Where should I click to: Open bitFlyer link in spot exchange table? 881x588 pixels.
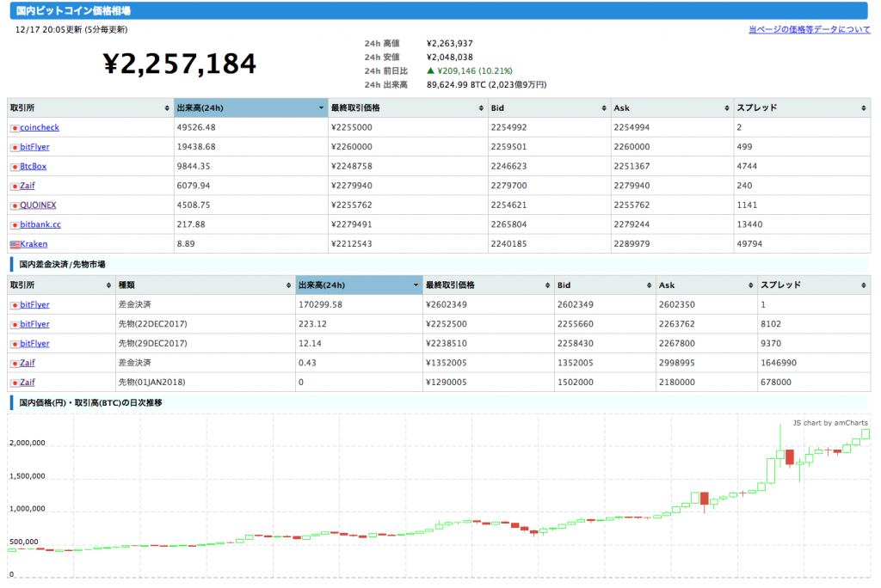click(34, 147)
